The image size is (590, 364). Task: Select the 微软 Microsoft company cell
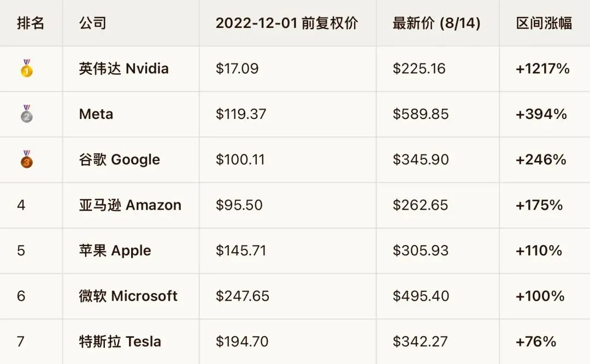click(131, 296)
